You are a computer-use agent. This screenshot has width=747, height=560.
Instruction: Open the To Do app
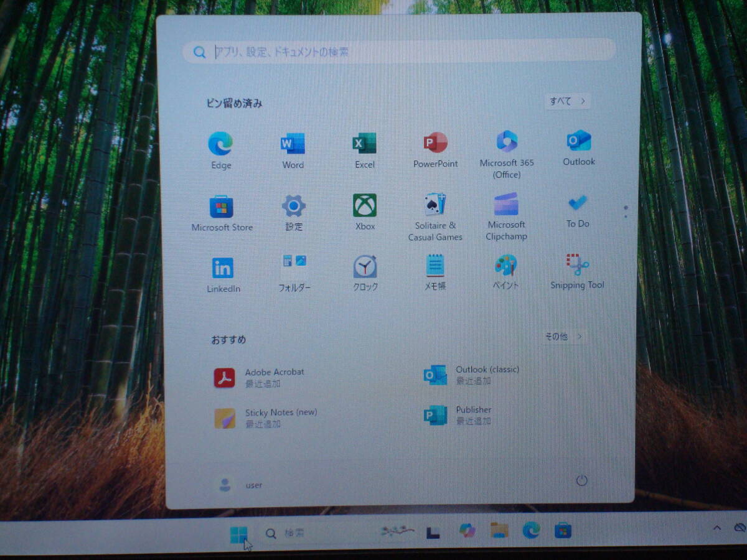point(578,210)
